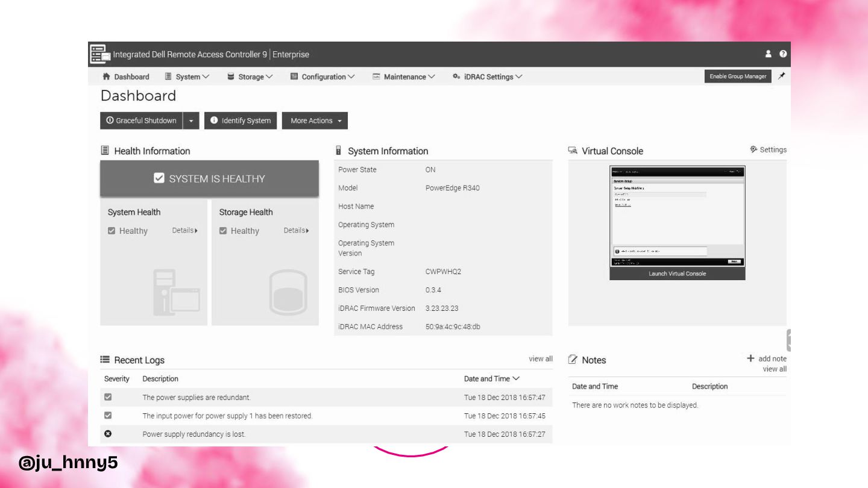Click the disk icon in Storage Health panel
The image size is (868, 488).
click(288, 293)
